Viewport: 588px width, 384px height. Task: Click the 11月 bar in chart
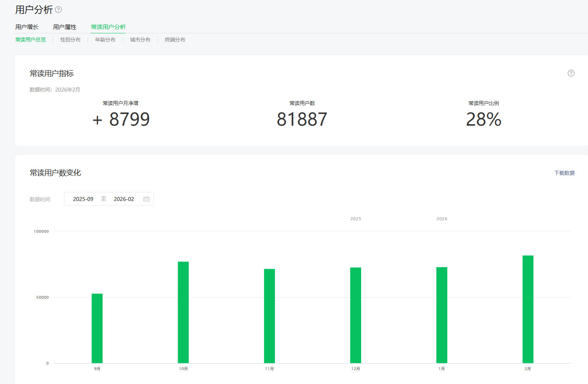tap(270, 316)
